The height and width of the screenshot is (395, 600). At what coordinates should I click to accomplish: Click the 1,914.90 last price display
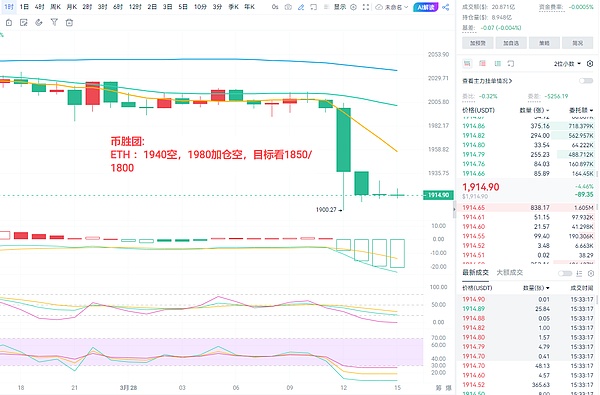[481, 187]
